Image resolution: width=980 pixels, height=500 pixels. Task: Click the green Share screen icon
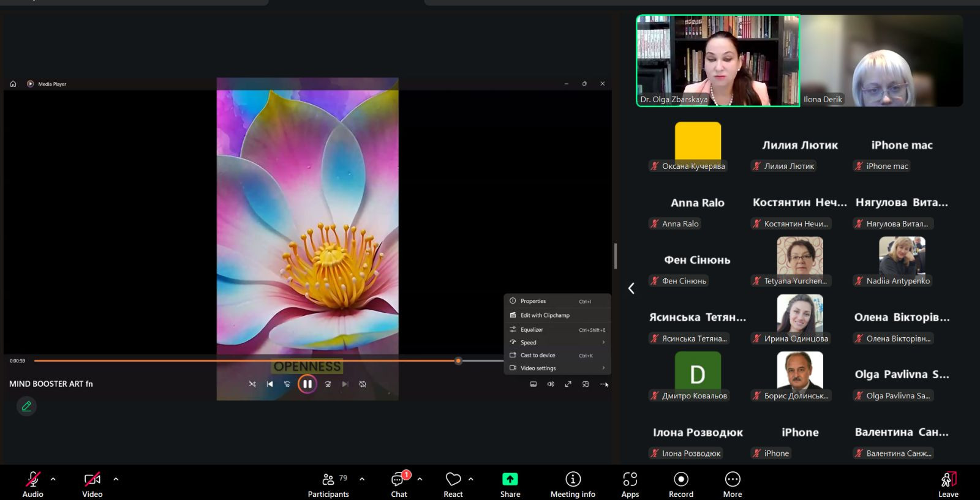pos(510,479)
